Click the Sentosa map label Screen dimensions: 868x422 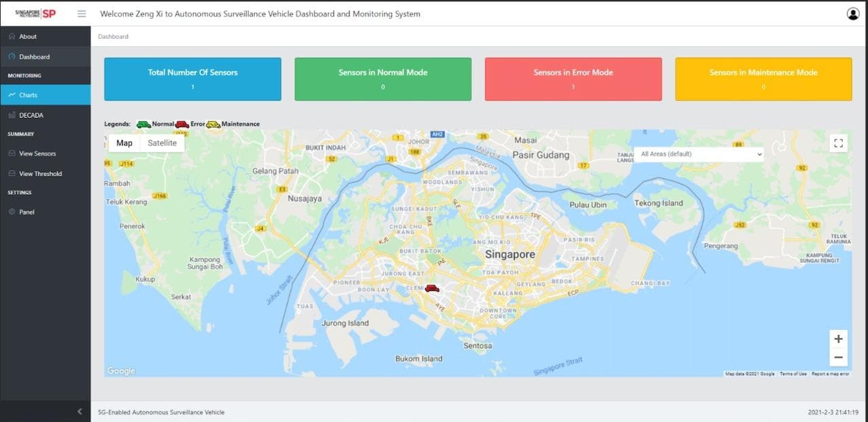(x=477, y=346)
